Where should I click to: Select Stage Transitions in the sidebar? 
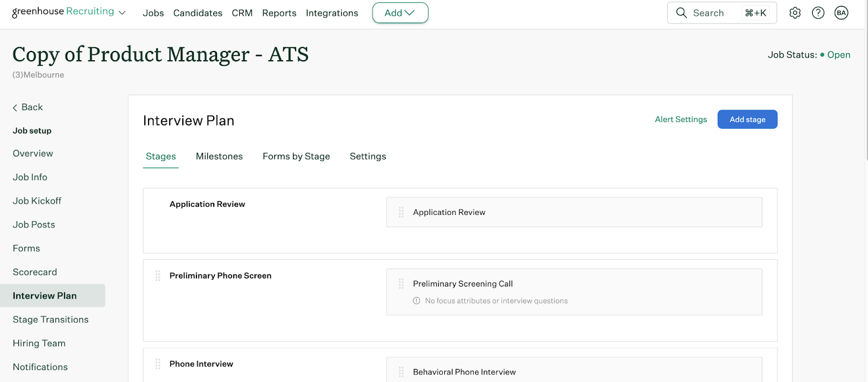[x=50, y=320]
